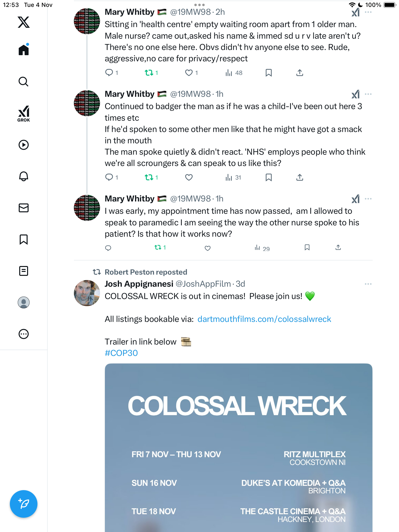399x532 pixels.
Task: Open more options on first Mary Whitby post
Action: [368, 12]
